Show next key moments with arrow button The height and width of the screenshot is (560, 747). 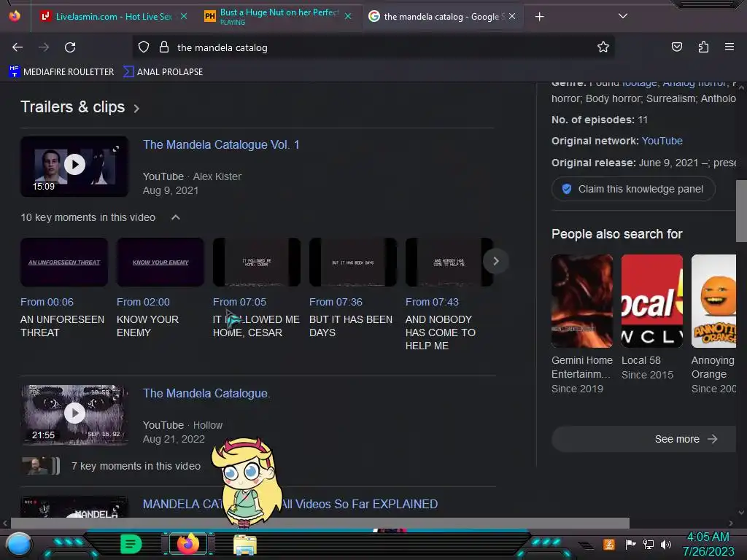click(x=495, y=261)
